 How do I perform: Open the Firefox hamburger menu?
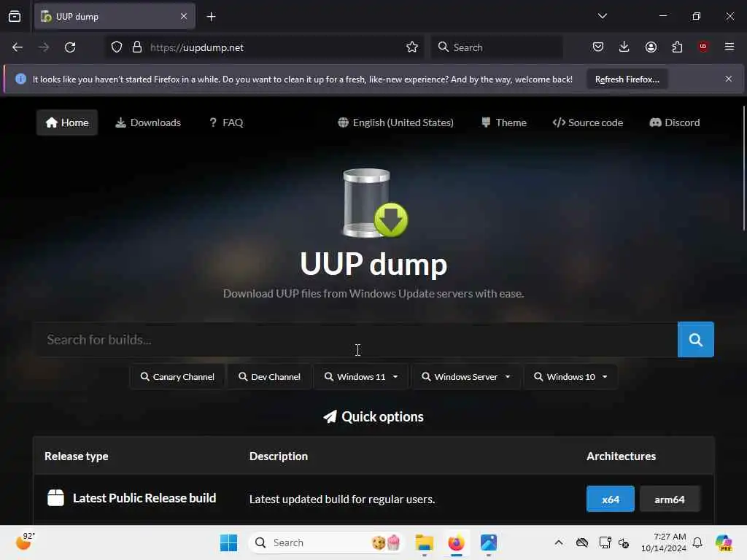(729, 47)
